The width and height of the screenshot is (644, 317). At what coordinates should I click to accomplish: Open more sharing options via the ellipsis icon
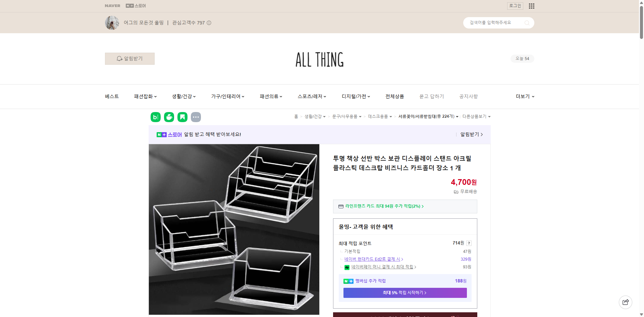tap(196, 117)
